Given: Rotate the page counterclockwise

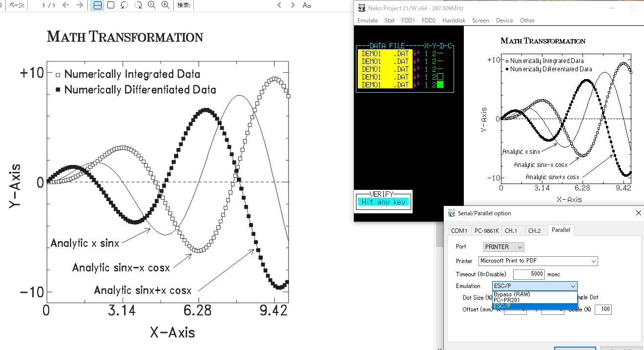Looking at the screenshot, I should (125, 5).
